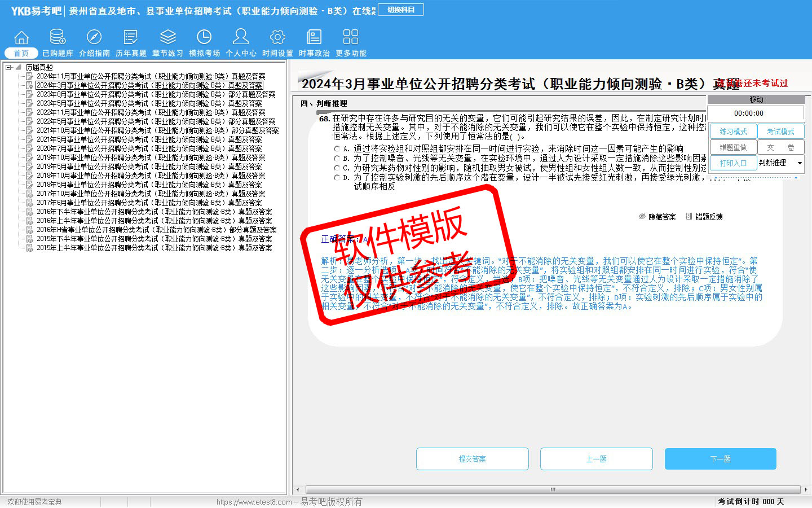The image size is (812, 508).
Task: Switch to 练习模式 practice mode
Action: pos(733,132)
